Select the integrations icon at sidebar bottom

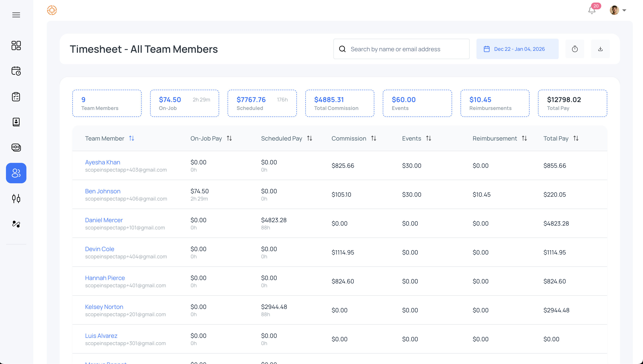16,224
